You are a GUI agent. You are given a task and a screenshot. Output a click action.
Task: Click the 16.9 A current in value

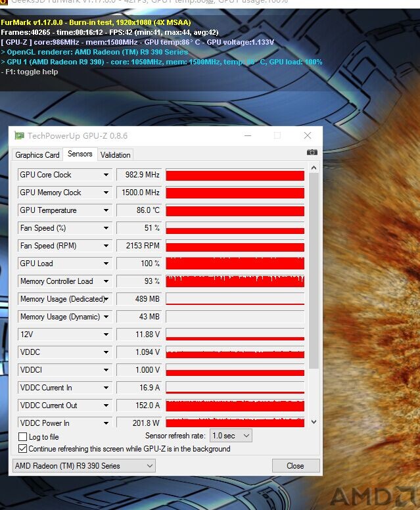(x=139, y=387)
